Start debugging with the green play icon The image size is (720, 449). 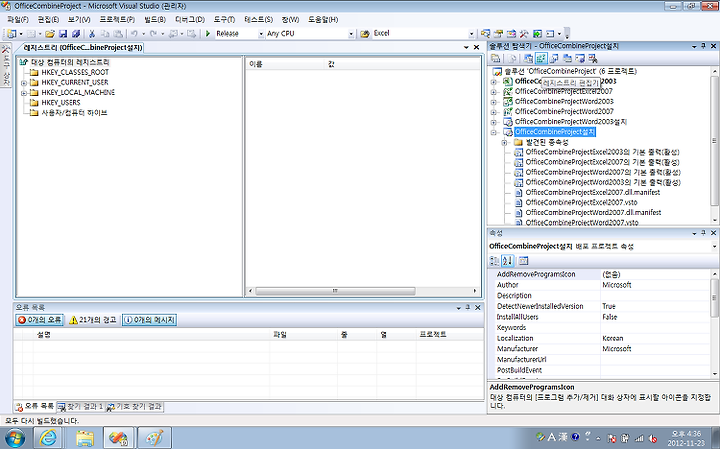(208, 34)
